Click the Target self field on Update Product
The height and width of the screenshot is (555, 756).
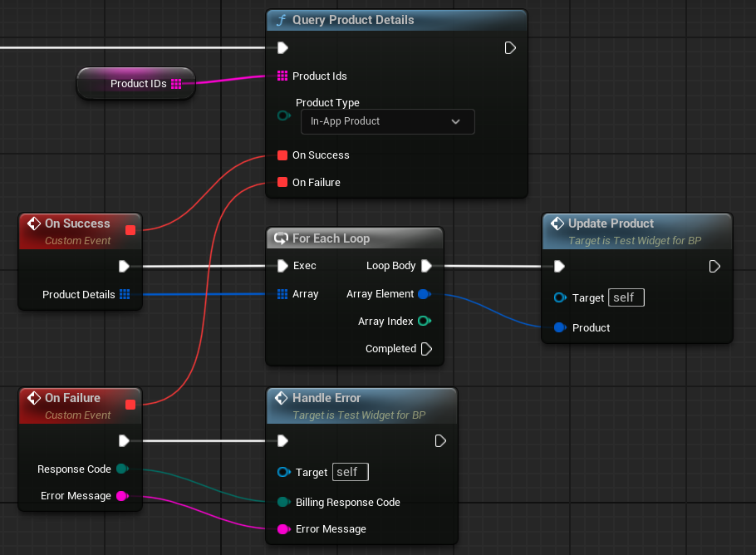[x=626, y=297]
